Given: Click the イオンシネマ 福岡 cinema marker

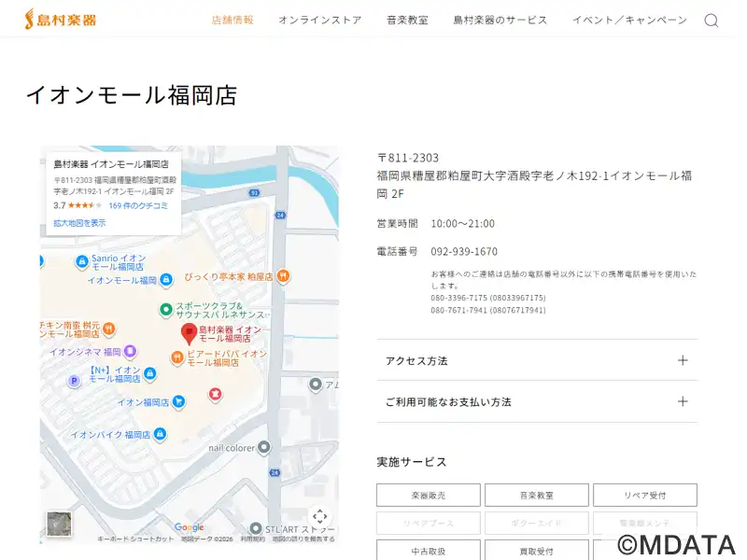Looking at the screenshot, I should tap(130, 352).
